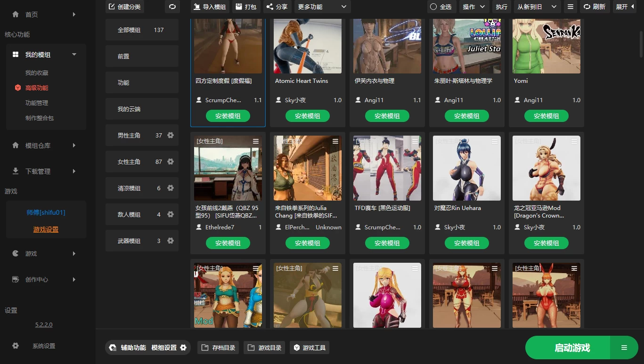This screenshot has width=644, height=364.
Task: Open the 操作 dropdown menu
Action: pyautogui.click(x=473, y=7)
